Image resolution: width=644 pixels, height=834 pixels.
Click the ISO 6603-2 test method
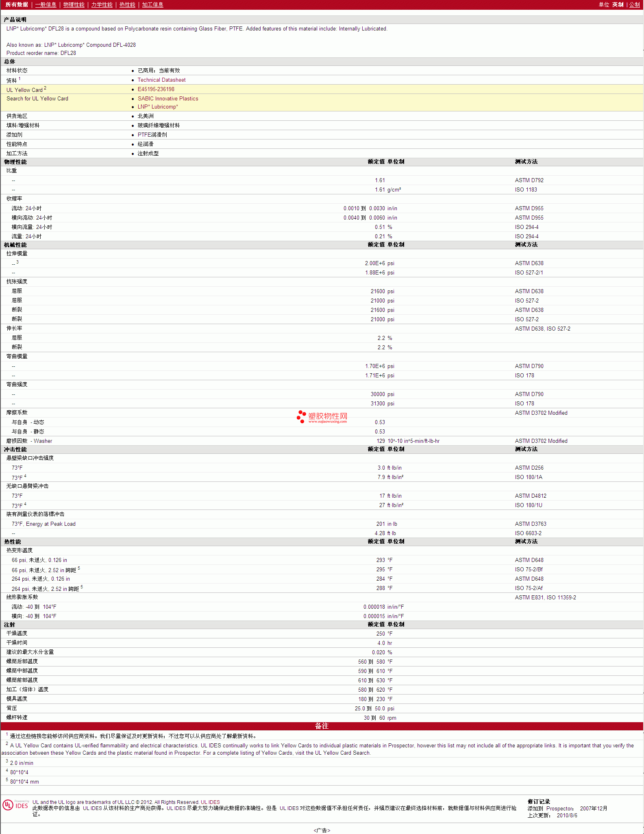click(528, 533)
